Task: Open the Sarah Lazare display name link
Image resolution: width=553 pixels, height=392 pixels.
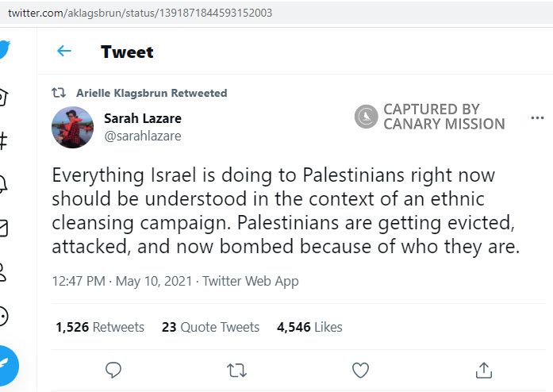Action: point(142,118)
